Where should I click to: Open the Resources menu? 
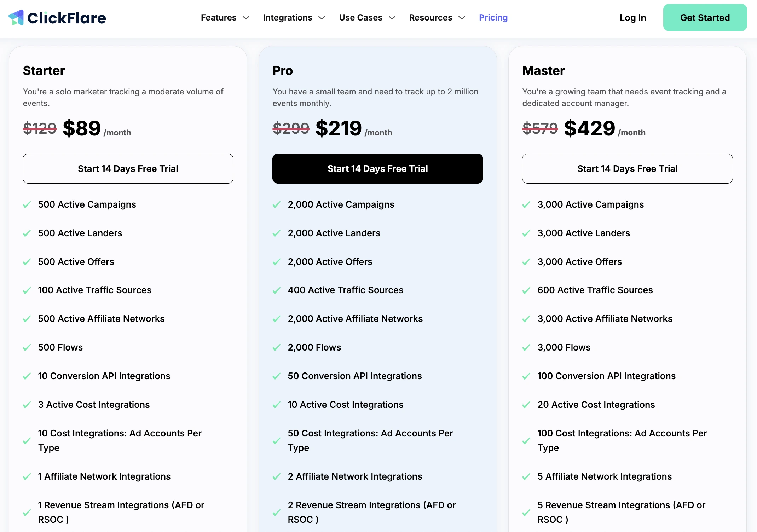(430, 18)
